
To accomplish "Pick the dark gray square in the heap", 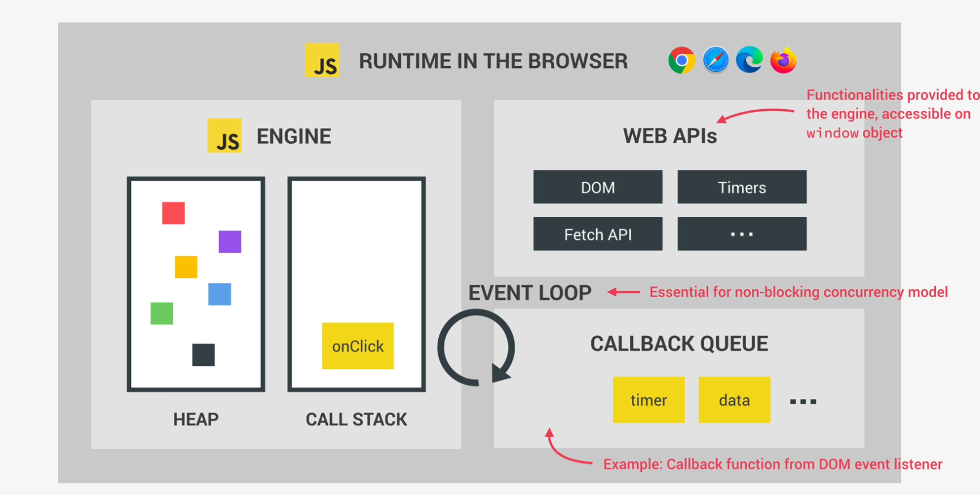I will 203,355.
